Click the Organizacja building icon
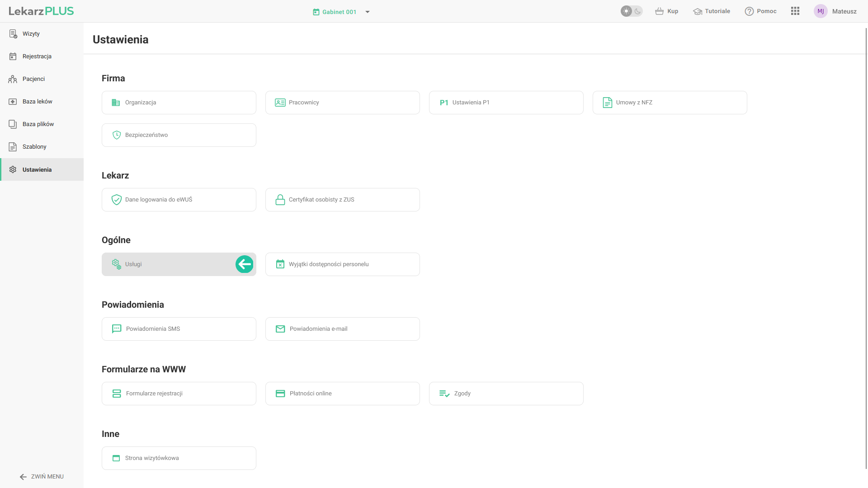This screenshot has height=488, width=868. tap(116, 103)
